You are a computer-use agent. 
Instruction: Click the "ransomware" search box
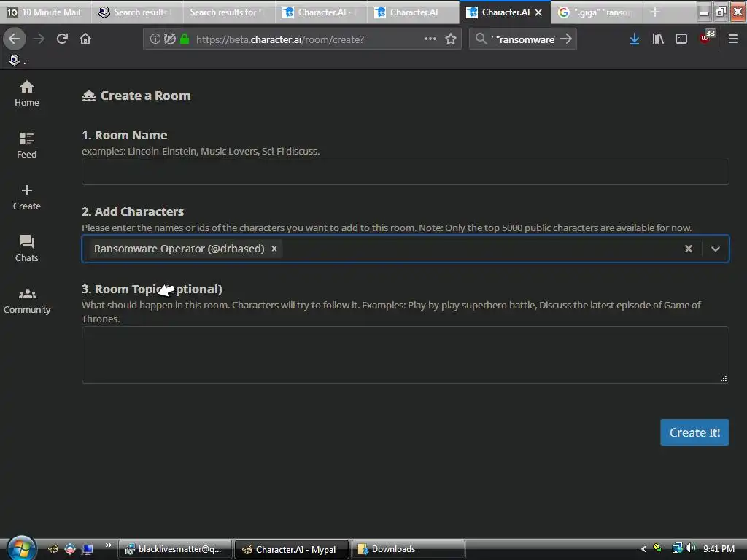click(x=524, y=39)
